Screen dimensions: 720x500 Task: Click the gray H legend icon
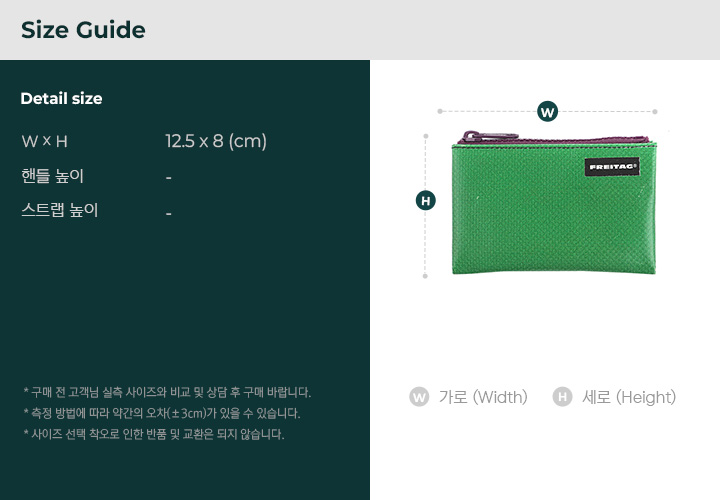coord(562,397)
